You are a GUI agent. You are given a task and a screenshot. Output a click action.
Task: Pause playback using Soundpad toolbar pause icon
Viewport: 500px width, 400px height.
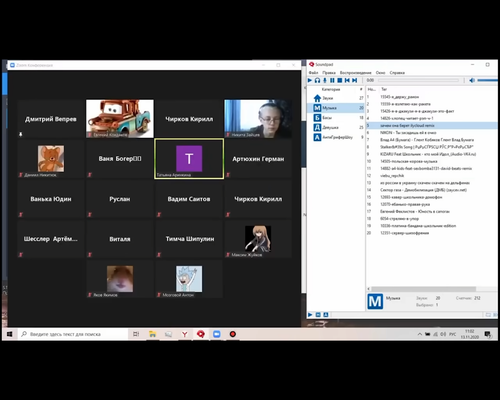[332, 80]
